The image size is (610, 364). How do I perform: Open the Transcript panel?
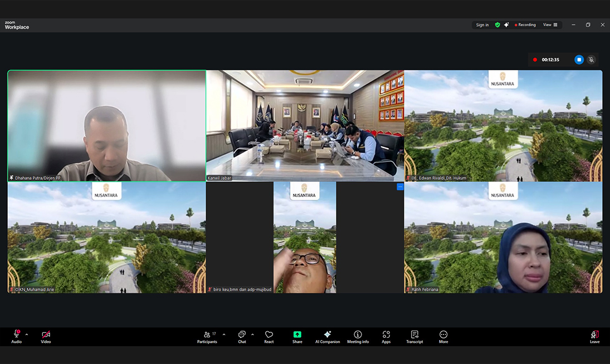point(414,336)
